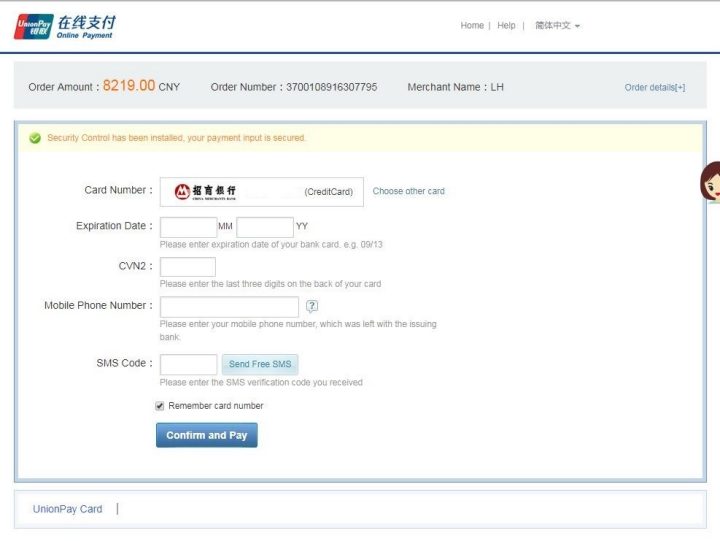Focus the expiration month MM field
Screen dimensions: 720x541
pos(188,227)
